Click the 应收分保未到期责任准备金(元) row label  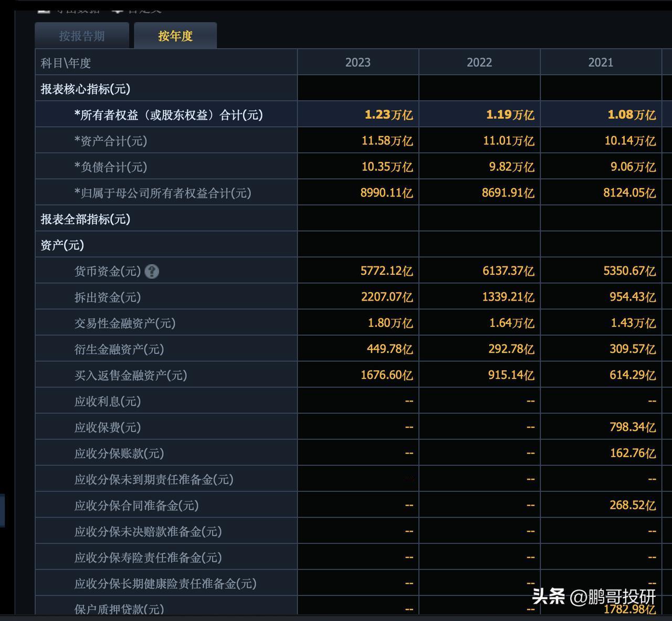click(154, 479)
